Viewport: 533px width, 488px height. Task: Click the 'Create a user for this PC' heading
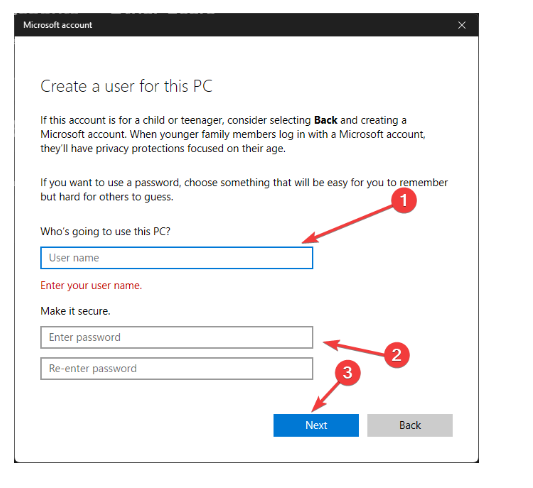pos(126,86)
